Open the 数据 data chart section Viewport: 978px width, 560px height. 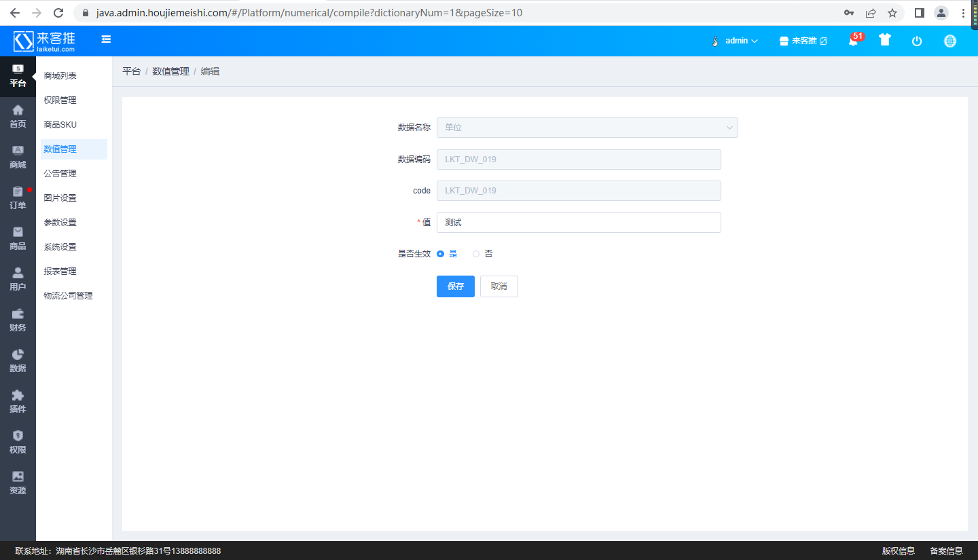click(x=18, y=361)
